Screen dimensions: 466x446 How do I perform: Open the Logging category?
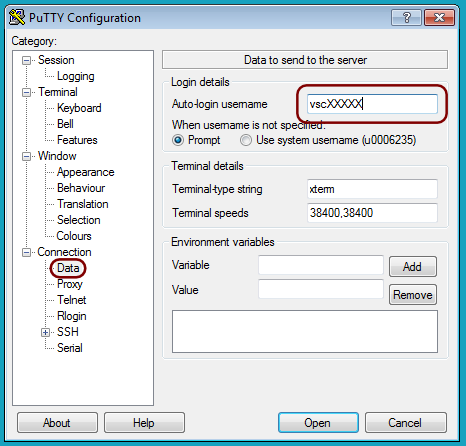tap(76, 76)
